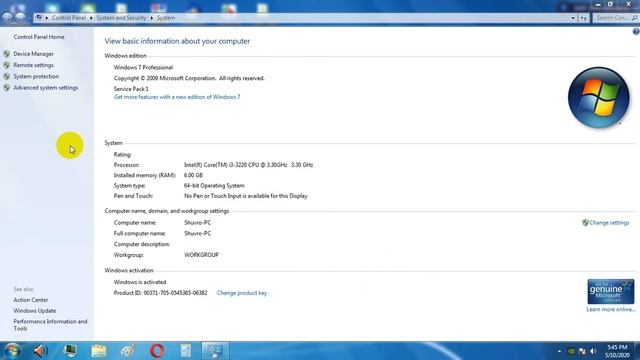640x360 pixels.
Task: Click the Windows 7 Professional text
Action: click(143, 67)
